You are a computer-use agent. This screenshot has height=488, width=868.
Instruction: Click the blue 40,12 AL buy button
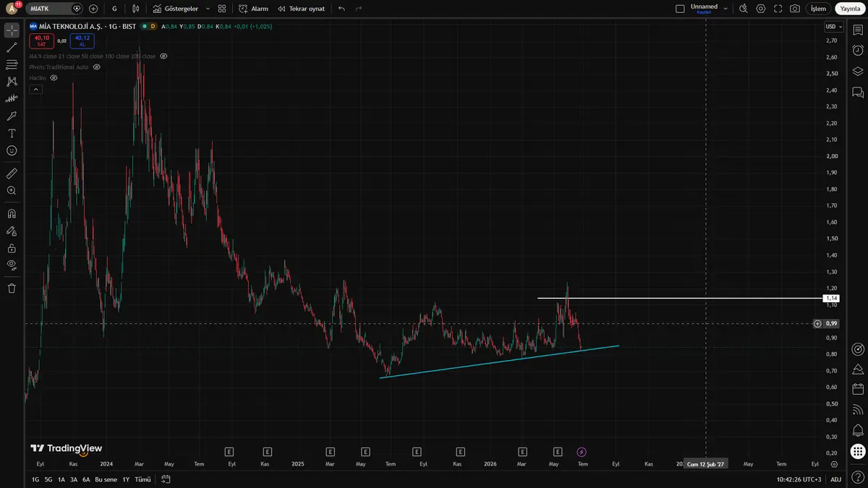click(x=82, y=40)
